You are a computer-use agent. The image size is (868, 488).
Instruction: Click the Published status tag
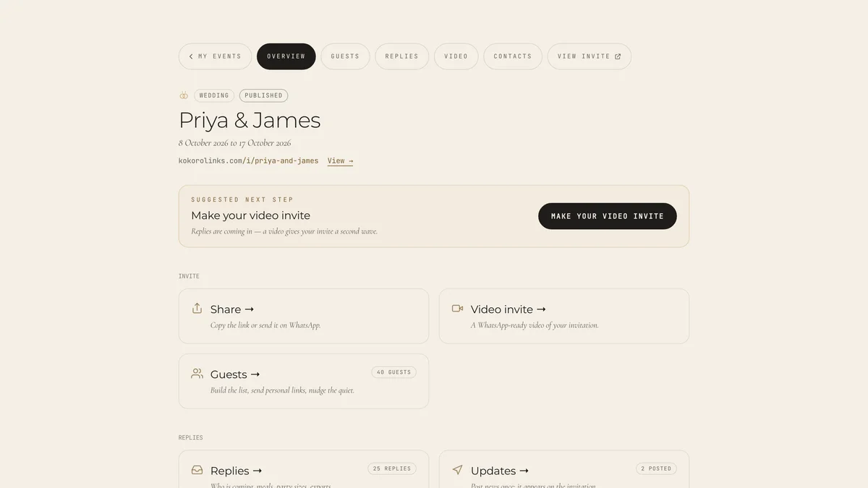click(263, 95)
